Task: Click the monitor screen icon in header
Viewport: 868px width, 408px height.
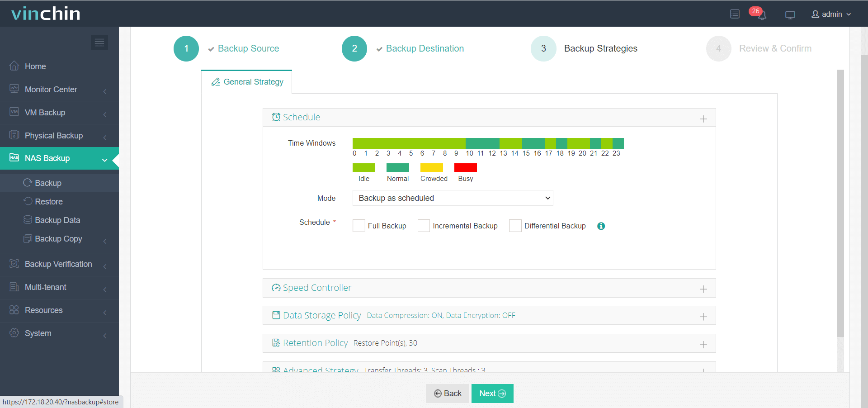Action: tap(790, 15)
